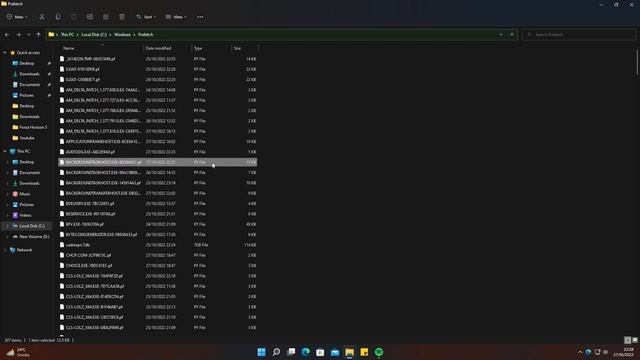Screen dimensions: 640x360
Task: Expand the Network tree node
Action: [x=5, y=250]
